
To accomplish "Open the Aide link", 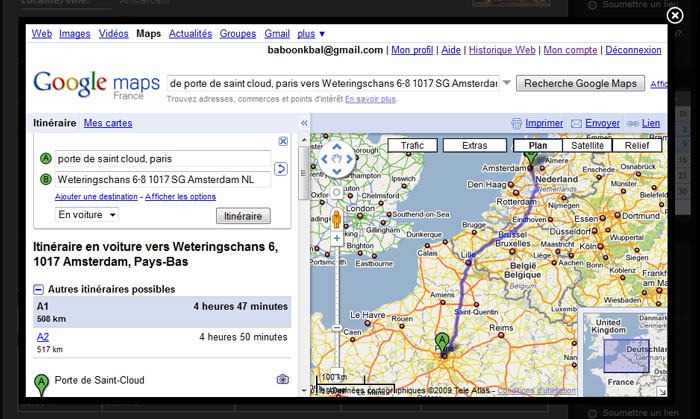I will tap(451, 50).
